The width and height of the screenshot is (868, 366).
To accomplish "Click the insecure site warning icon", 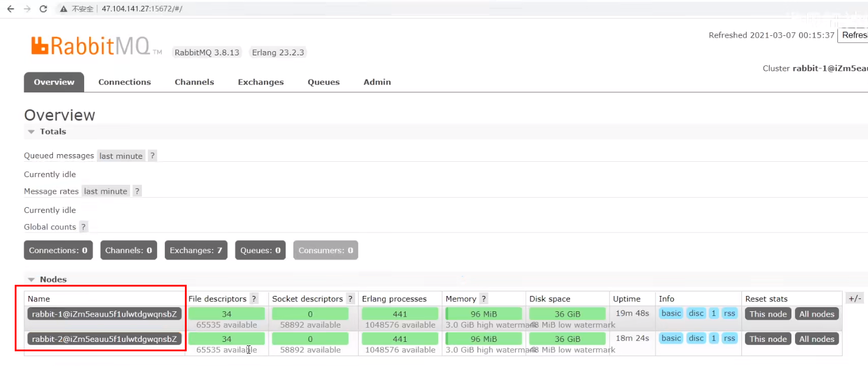I will [x=63, y=9].
